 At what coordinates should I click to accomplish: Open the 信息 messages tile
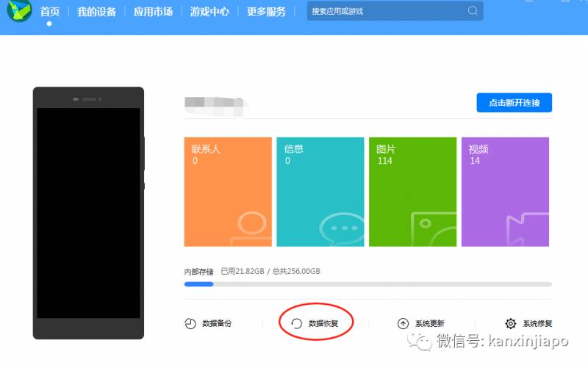[x=320, y=192]
